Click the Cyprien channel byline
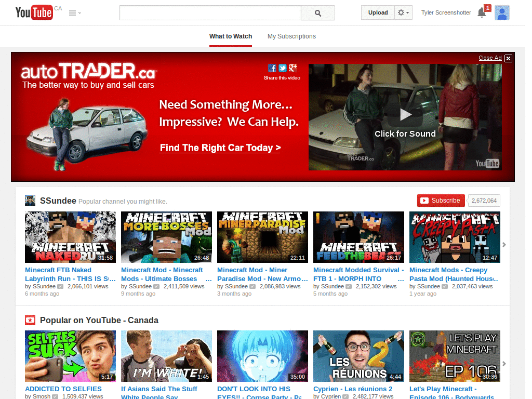532x399 pixels. (x=330, y=396)
